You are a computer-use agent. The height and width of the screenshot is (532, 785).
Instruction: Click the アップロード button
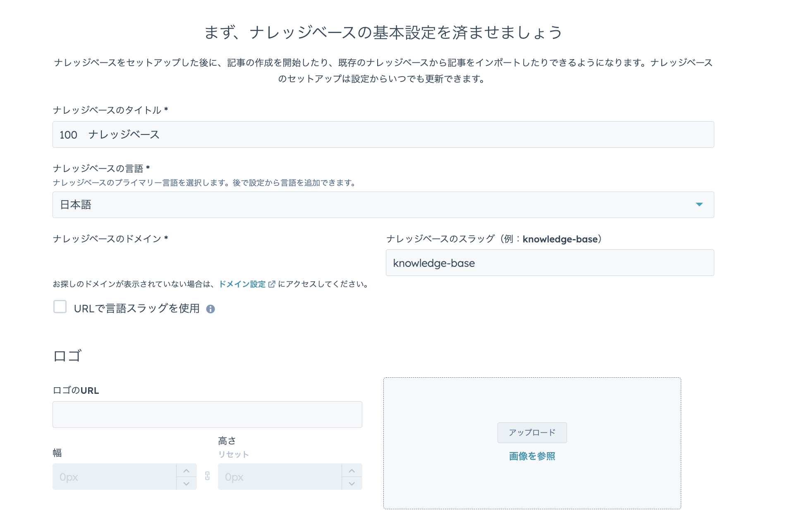tap(532, 433)
